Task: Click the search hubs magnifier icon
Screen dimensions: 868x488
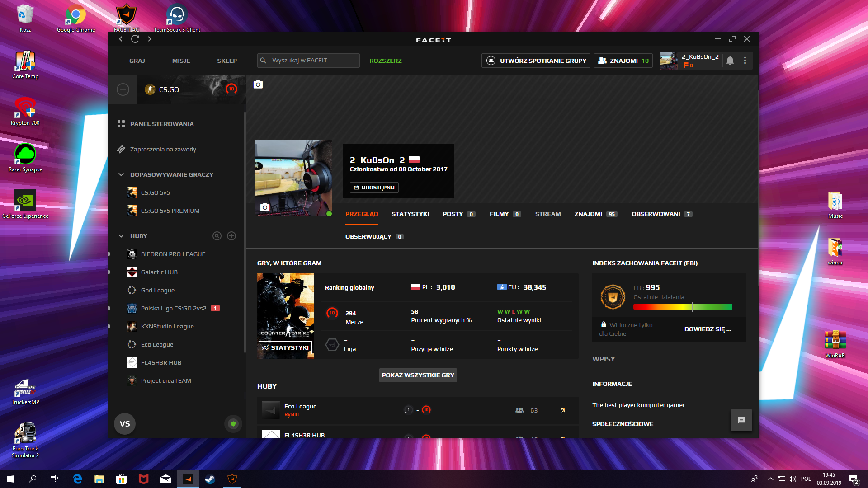Action: coord(217,236)
